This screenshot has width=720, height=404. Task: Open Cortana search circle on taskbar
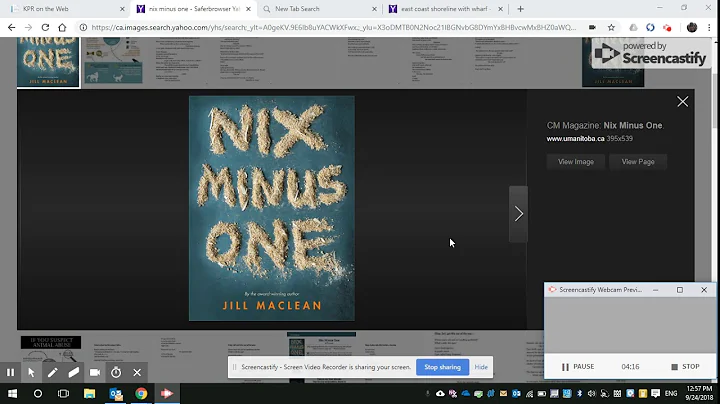(38, 393)
